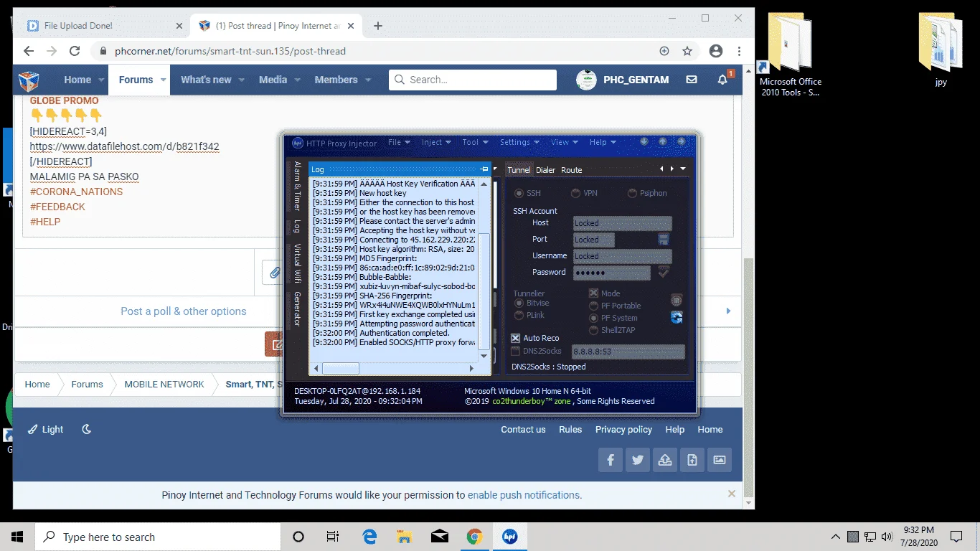Open the Virtual Wifi side tab

pos(297,263)
